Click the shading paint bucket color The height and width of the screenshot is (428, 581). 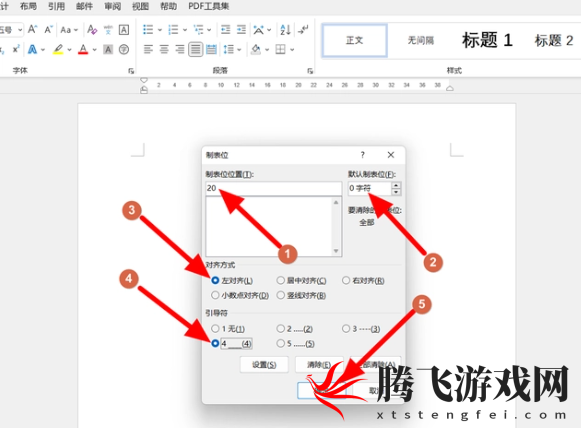click(x=256, y=49)
